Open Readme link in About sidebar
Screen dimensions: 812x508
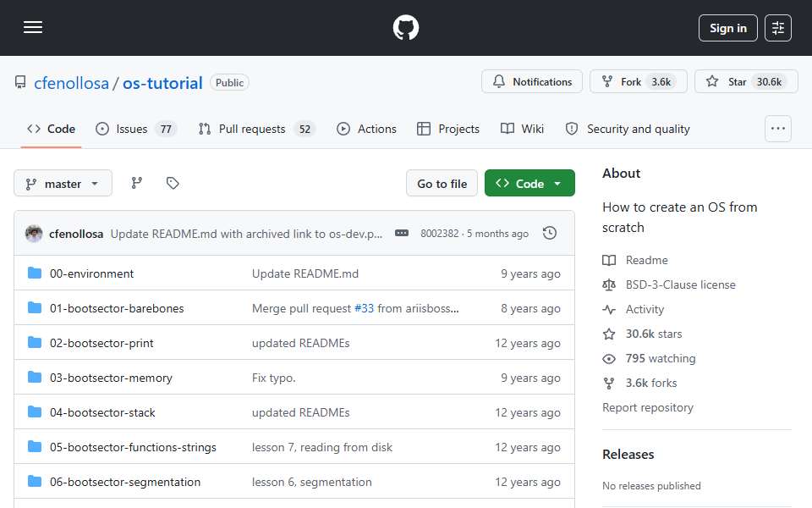pyautogui.click(x=635, y=260)
